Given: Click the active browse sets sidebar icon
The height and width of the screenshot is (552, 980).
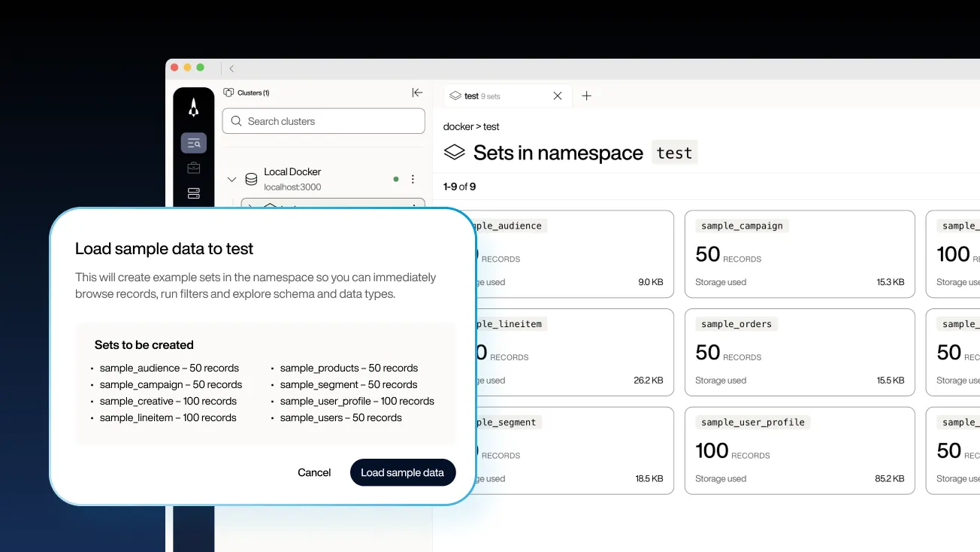Looking at the screenshot, I should [193, 142].
